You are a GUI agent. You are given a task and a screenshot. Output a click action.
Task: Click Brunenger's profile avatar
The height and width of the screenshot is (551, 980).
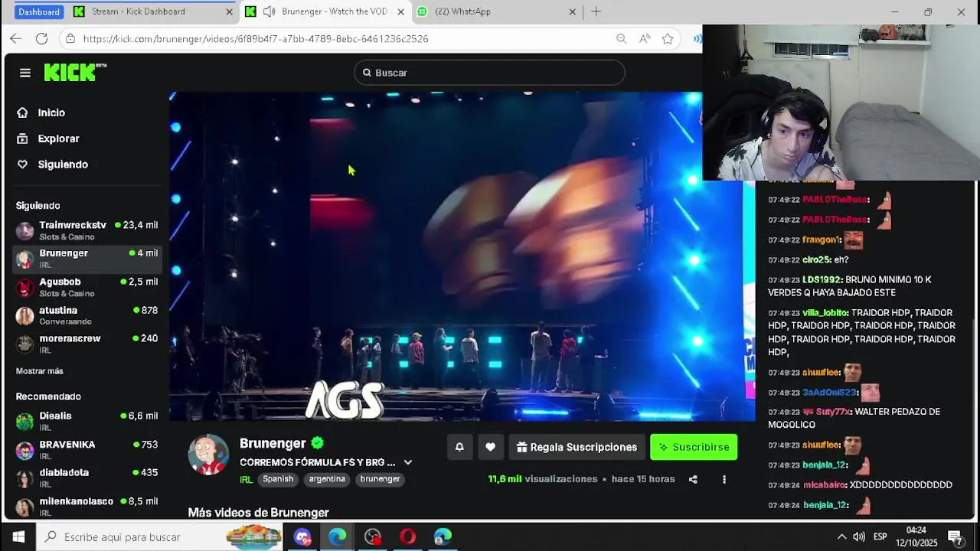coord(208,455)
